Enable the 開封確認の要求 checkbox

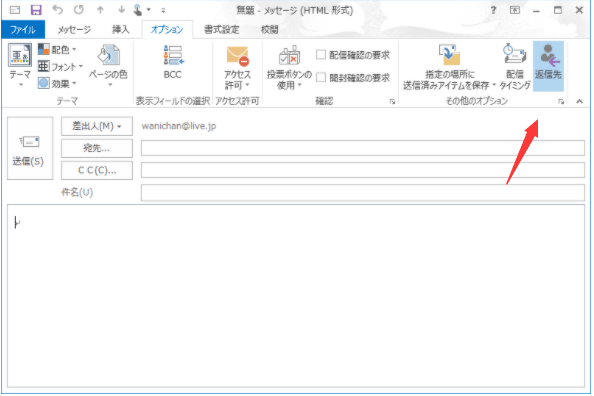coord(321,78)
